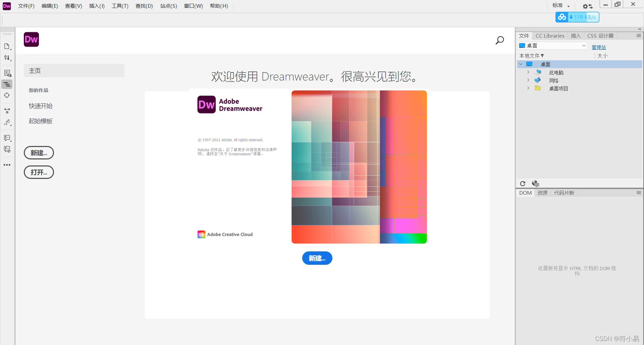Click the 管理站 link in the Files panel
644x345 pixels.
[x=599, y=47]
